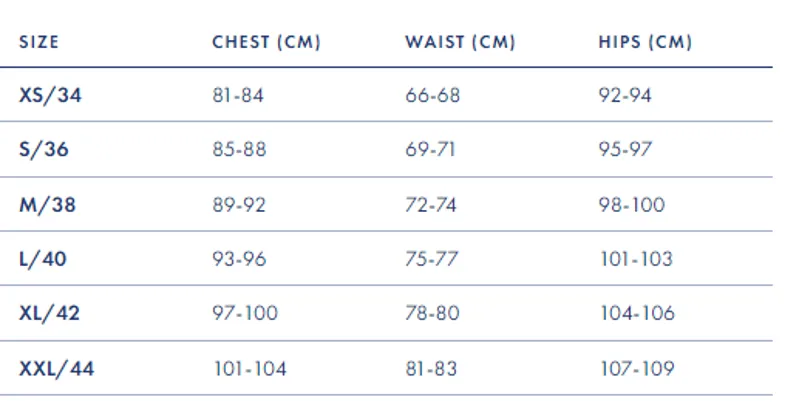This screenshot has width=800, height=408.
Task: Click chest value 101-104 for XXL
Action: pos(250,368)
